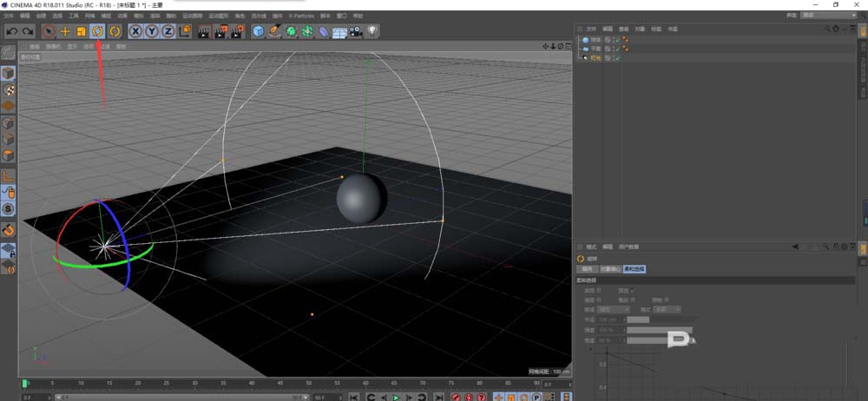Click the Render to Picture Viewer clapperboard
The width and height of the screenshot is (868, 401).
pyautogui.click(x=220, y=31)
